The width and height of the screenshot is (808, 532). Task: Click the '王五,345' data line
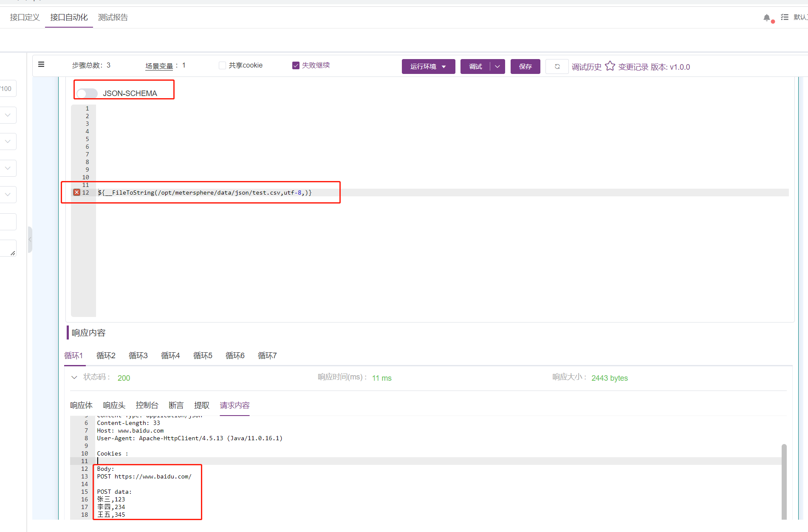[x=111, y=515]
